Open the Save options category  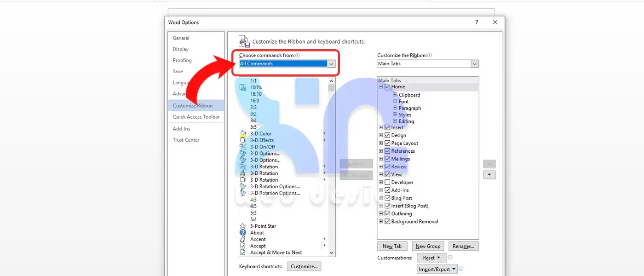[196, 71]
